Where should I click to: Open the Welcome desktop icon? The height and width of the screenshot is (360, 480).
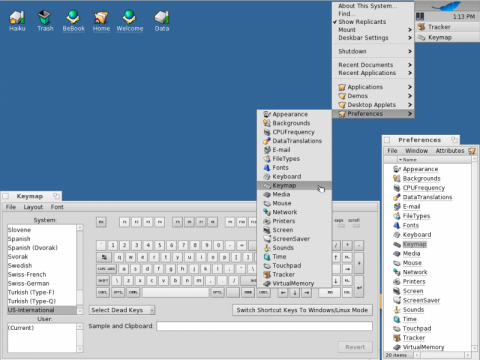[x=130, y=21]
